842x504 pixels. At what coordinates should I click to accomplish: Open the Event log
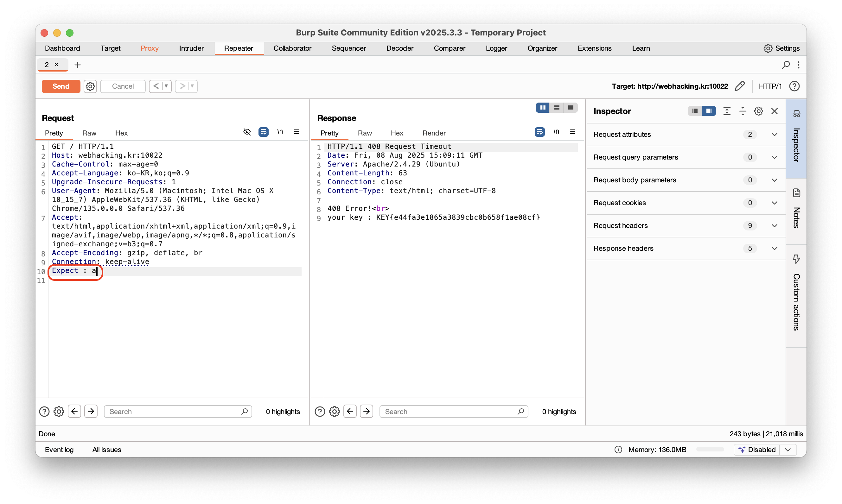[59, 450]
